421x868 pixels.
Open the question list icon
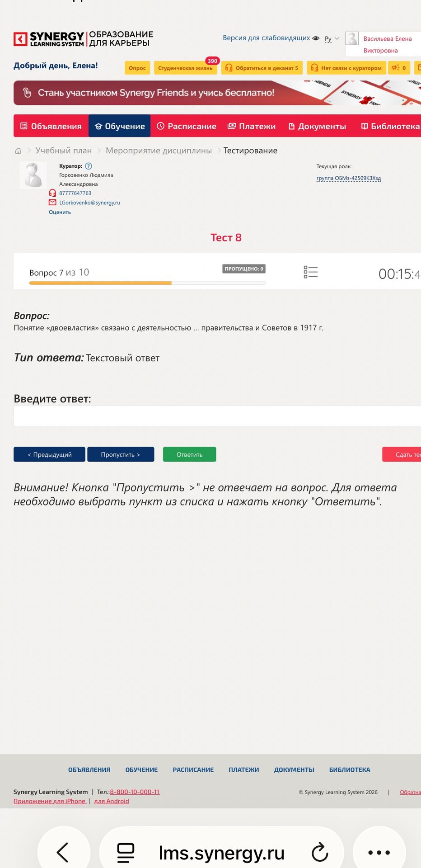pyautogui.click(x=311, y=272)
